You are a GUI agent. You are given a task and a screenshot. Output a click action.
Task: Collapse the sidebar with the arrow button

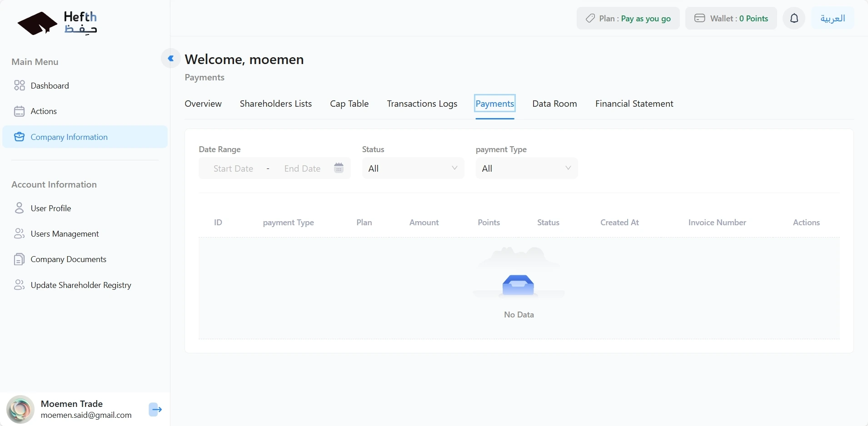pyautogui.click(x=171, y=59)
